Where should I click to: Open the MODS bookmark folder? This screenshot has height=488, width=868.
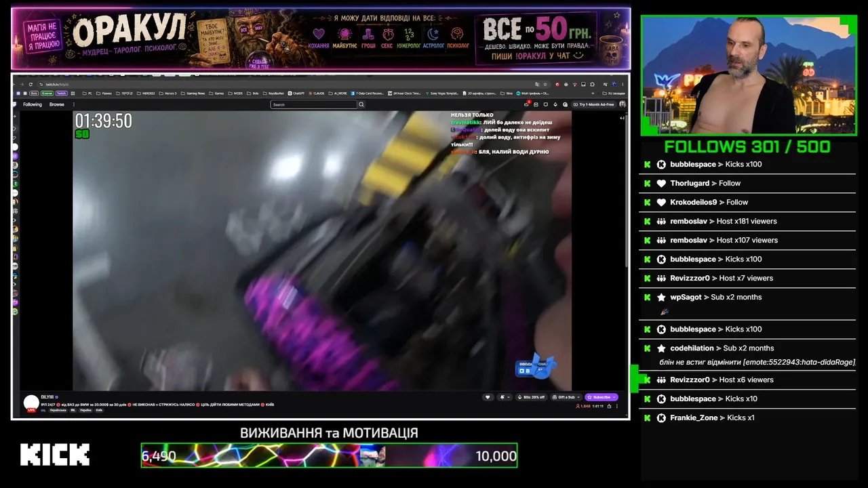coord(235,93)
